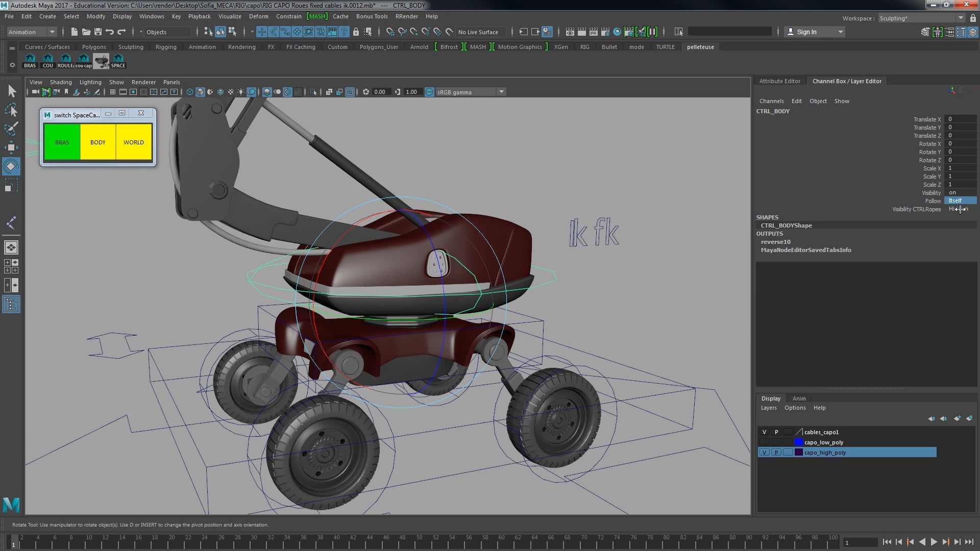The width and height of the screenshot is (980, 551).
Task: Activate the Rotate tool in toolbox
Action: (x=11, y=166)
